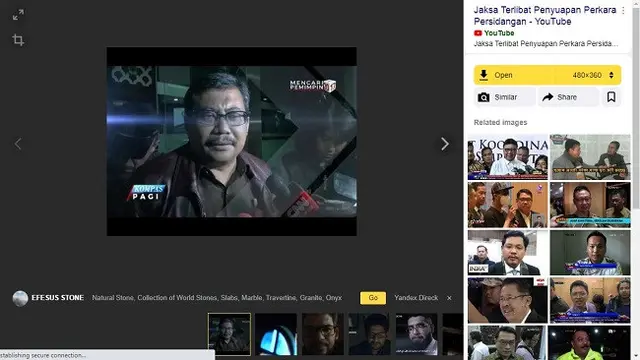The height and width of the screenshot is (360, 640).
Task: Expand the image to fullscreen view
Action: [x=18, y=15]
